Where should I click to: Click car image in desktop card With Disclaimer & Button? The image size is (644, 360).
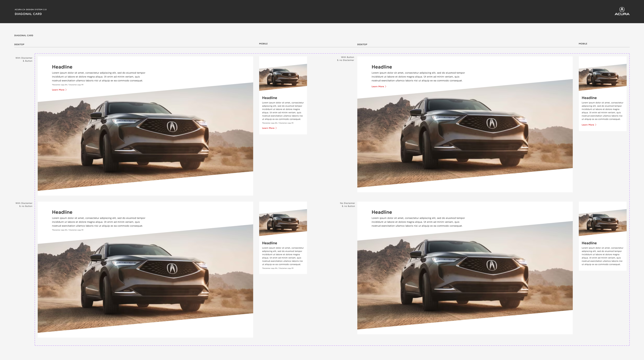145,137
